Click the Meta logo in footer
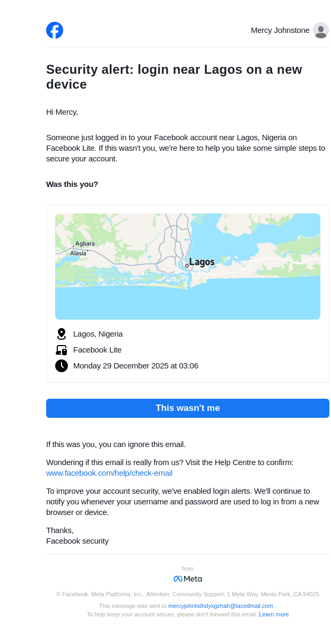This screenshot has height=644, width=331. (188, 579)
